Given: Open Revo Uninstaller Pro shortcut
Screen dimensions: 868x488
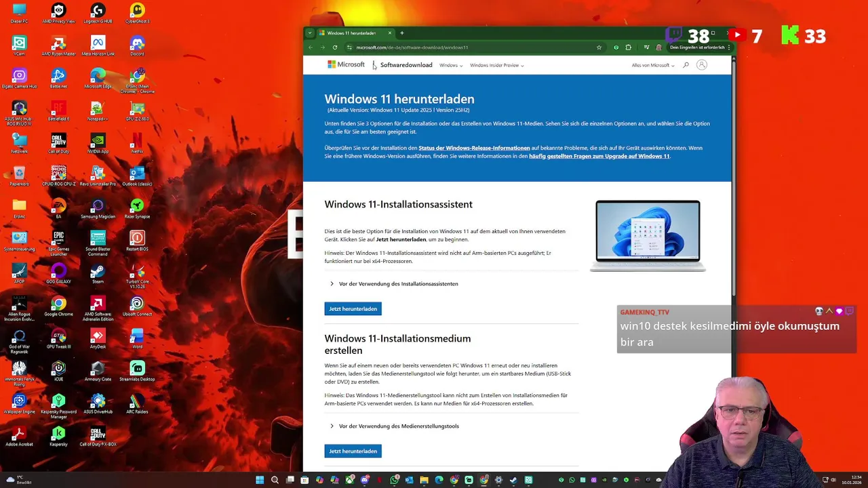Looking at the screenshot, I should (x=98, y=176).
